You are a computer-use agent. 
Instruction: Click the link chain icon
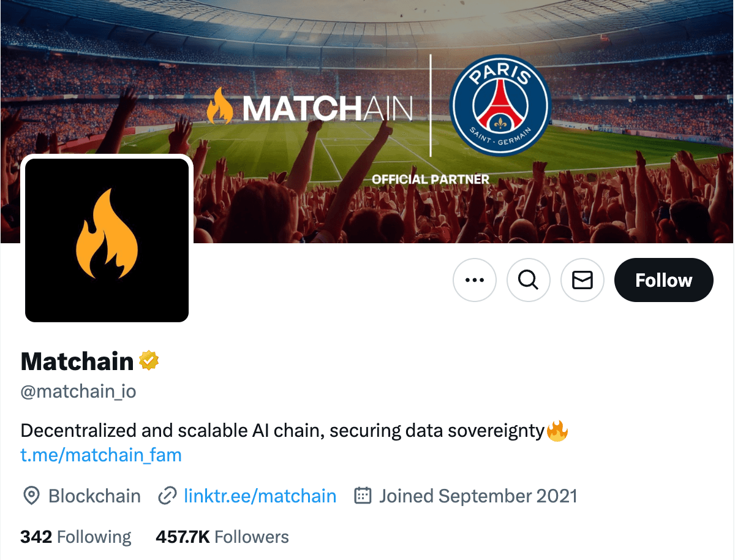tap(167, 496)
